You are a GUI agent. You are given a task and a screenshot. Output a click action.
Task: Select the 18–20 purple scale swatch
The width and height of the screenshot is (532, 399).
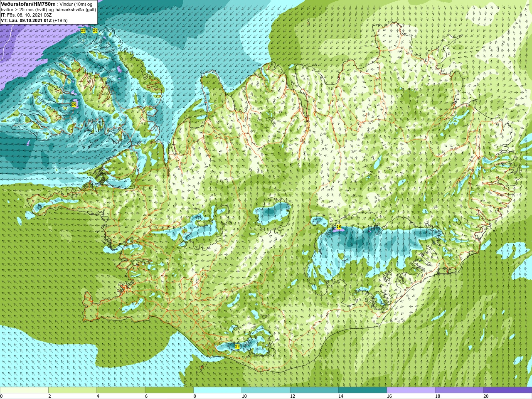pyautogui.click(x=459, y=390)
